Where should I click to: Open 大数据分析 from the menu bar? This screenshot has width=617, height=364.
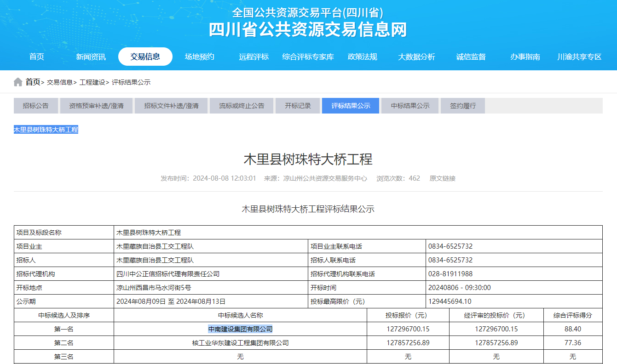tap(415, 57)
